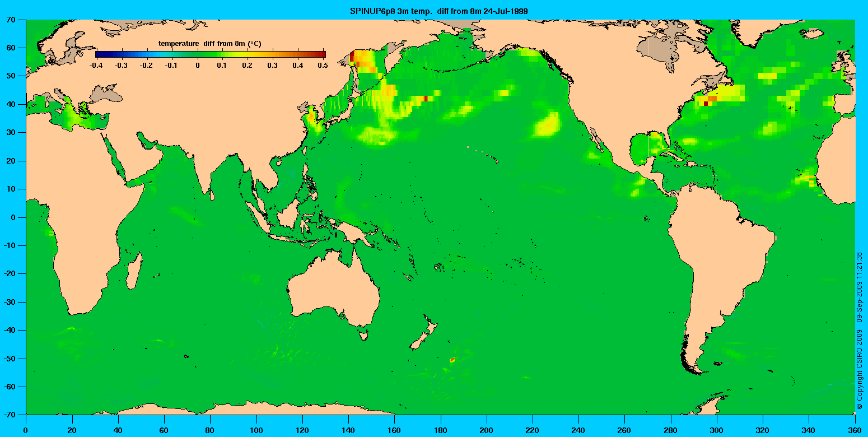Click the colorbar tick label '-0.1'
Viewport: 868px width, 437px height.
point(171,65)
